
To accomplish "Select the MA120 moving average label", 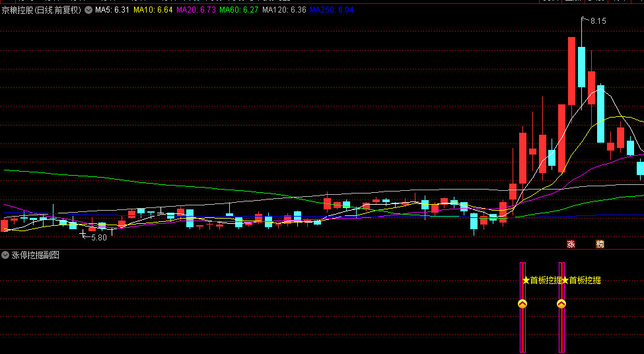I will coord(284,11).
